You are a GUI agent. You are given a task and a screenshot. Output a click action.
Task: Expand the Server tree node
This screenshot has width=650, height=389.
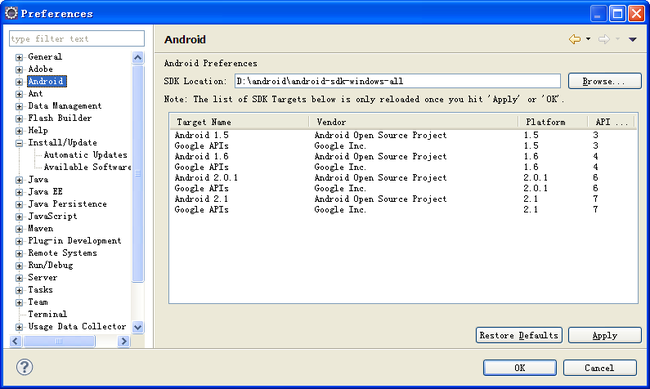point(19,278)
